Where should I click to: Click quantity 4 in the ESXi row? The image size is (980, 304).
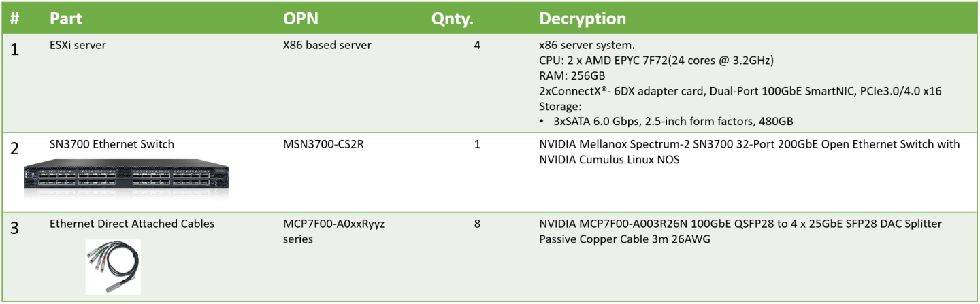(477, 46)
